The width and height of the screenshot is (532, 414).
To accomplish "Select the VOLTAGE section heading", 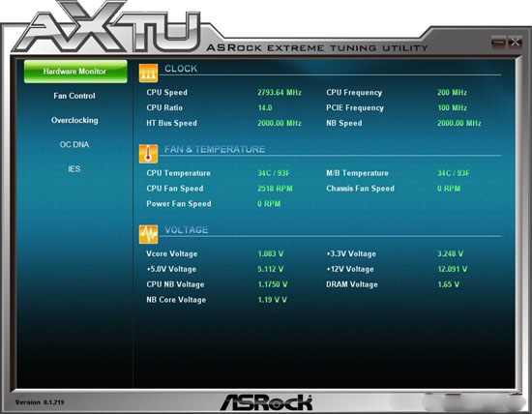I will click(187, 230).
